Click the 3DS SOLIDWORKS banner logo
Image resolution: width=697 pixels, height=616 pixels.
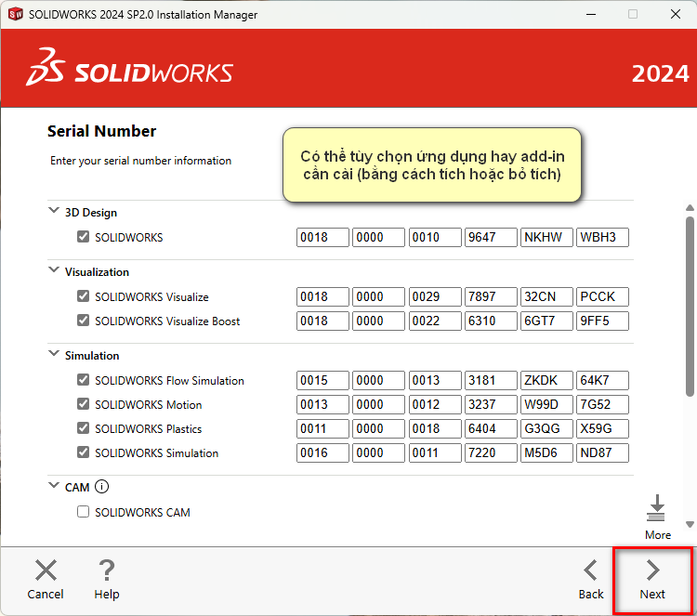click(129, 67)
